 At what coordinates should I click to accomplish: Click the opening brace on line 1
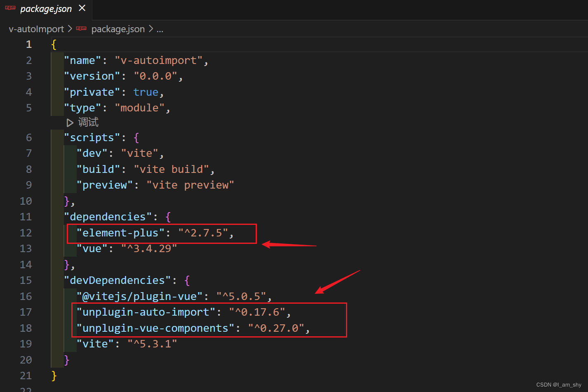pyautogui.click(x=54, y=44)
